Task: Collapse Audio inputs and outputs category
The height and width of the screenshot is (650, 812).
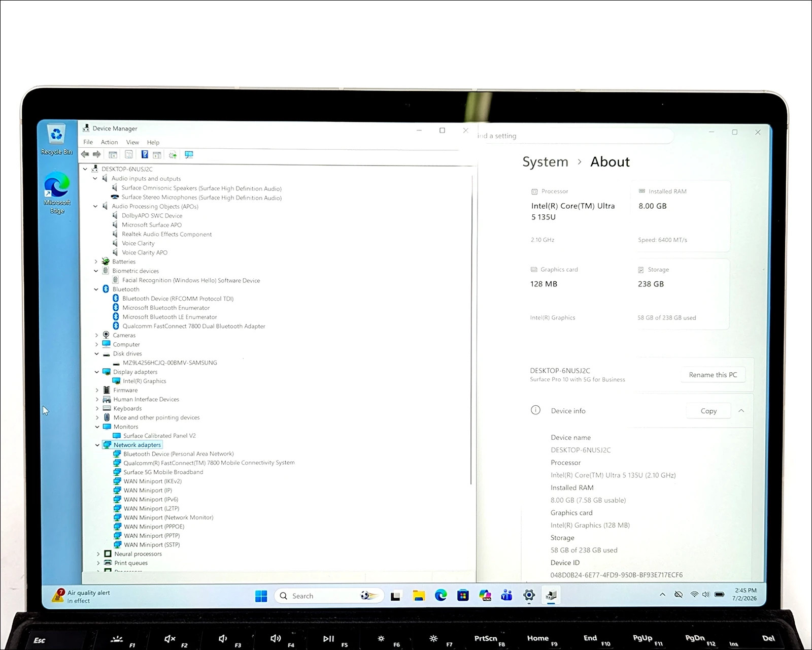Action: 95,179
